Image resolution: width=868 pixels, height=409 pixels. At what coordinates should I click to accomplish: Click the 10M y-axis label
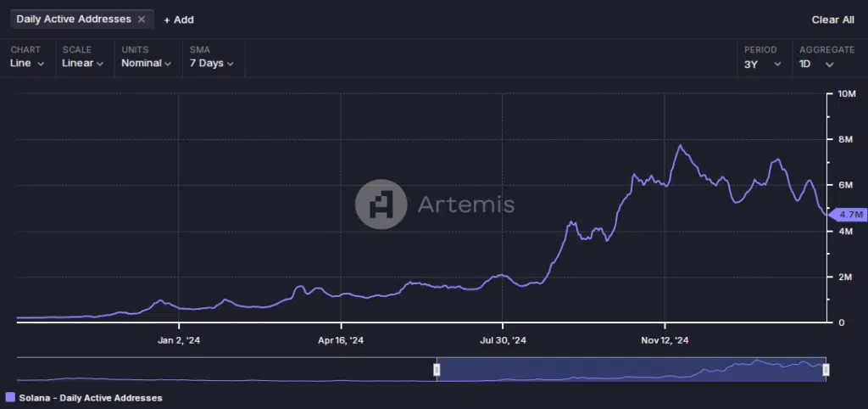tap(848, 93)
